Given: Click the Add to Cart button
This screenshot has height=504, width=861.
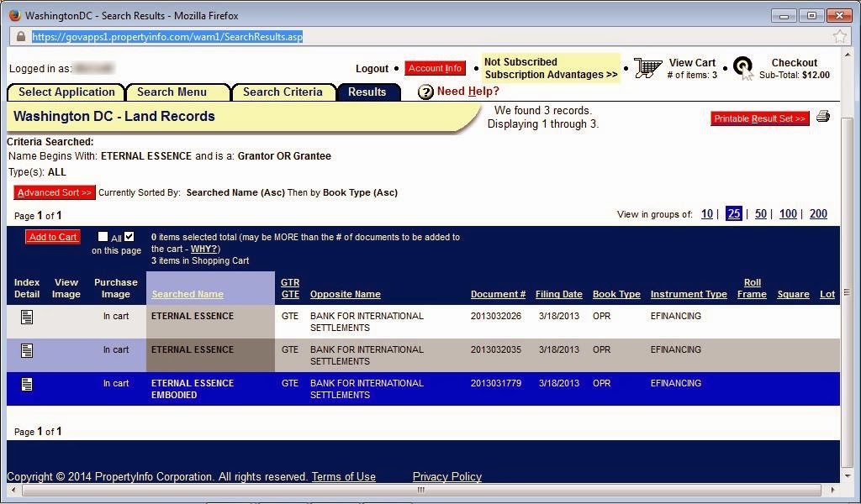Looking at the screenshot, I should tap(53, 237).
